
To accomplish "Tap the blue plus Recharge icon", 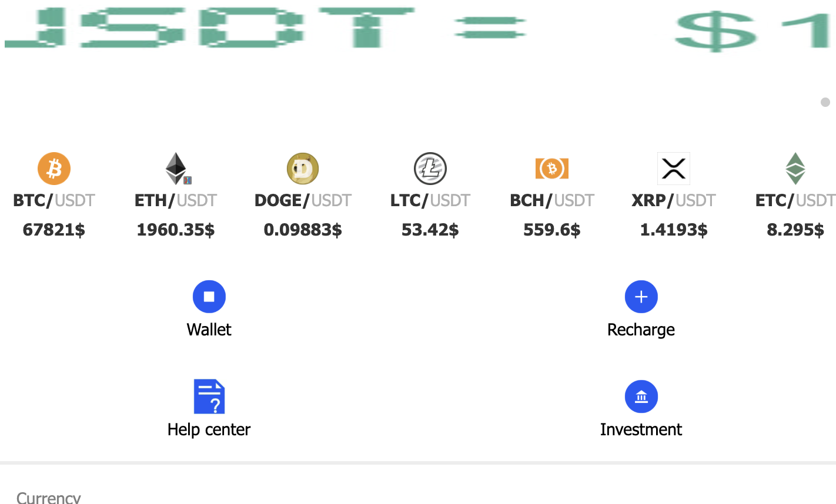I will tap(641, 297).
